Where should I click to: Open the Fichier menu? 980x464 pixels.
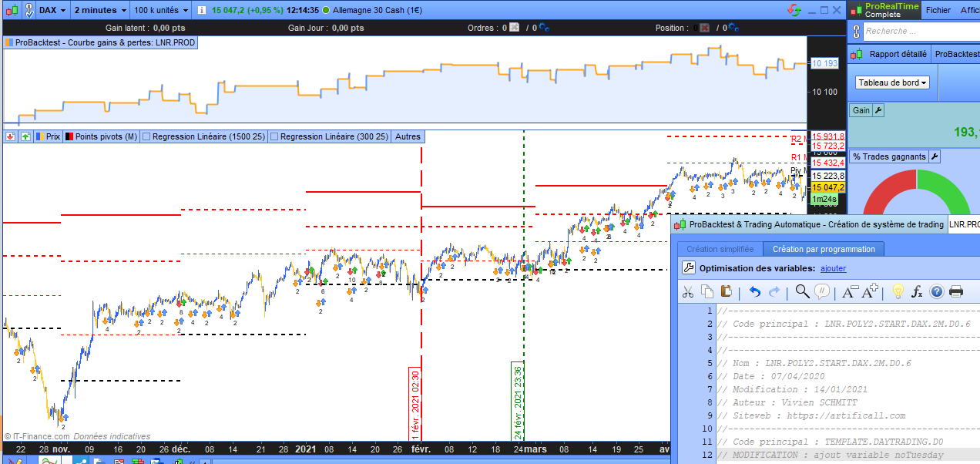pyautogui.click(x=938, y=10)
